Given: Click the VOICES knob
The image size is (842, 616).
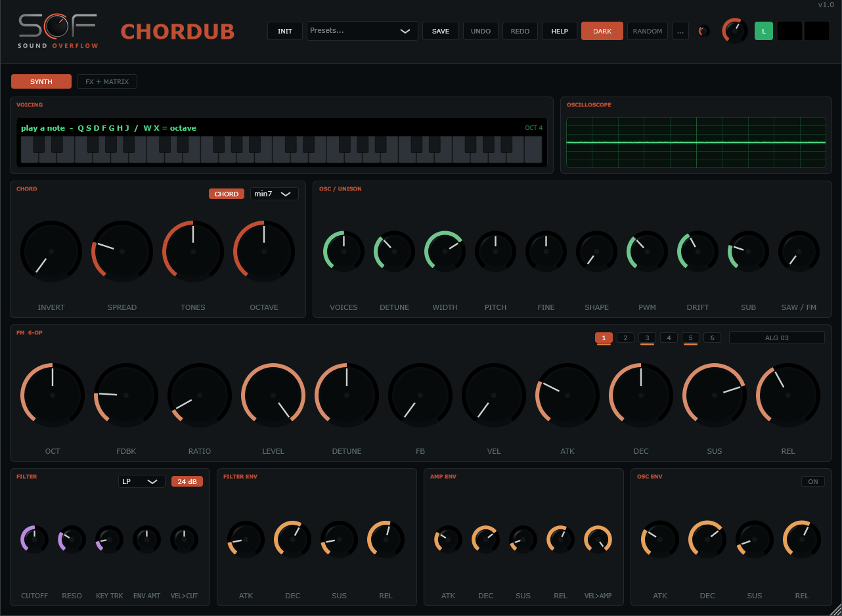Looking at the screenshot, I should click(x=343, y=252).
